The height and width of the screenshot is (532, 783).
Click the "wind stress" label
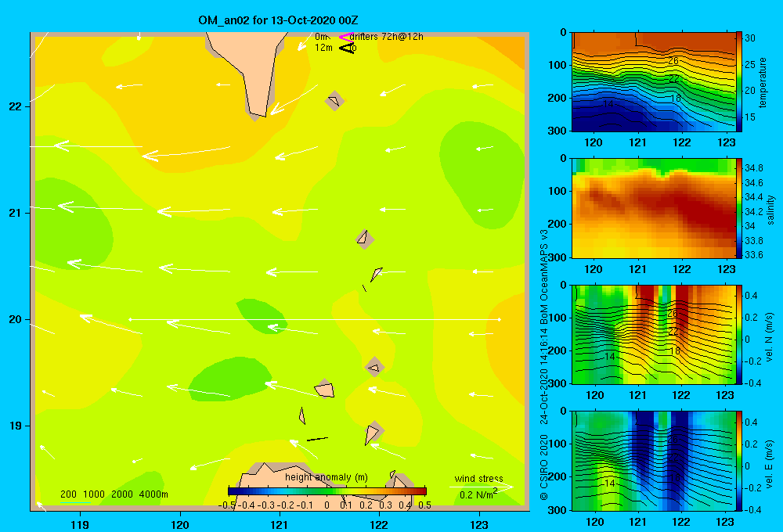pyautogui.click(x=479, y=478)
